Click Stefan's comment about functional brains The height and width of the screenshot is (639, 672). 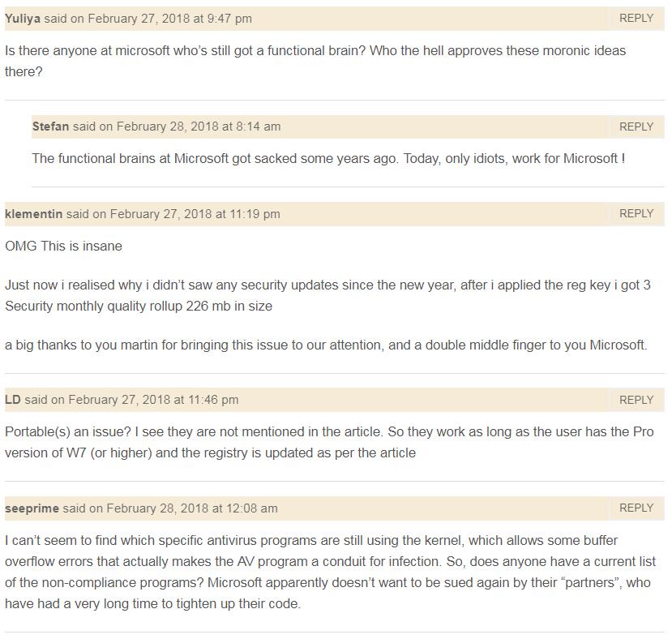click(328, 159)
